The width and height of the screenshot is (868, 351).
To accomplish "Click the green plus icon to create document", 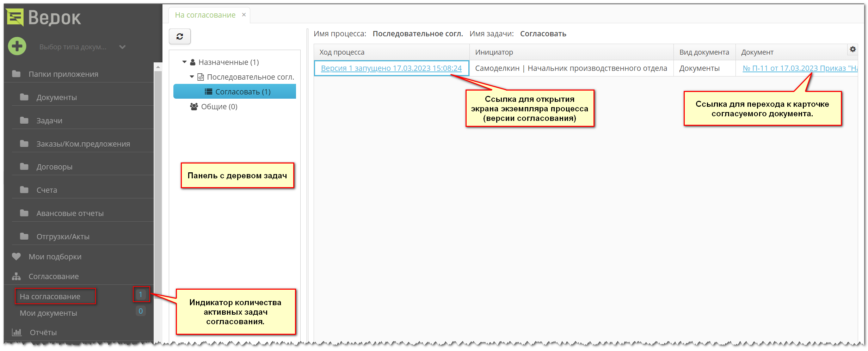I will click(17, 46).
